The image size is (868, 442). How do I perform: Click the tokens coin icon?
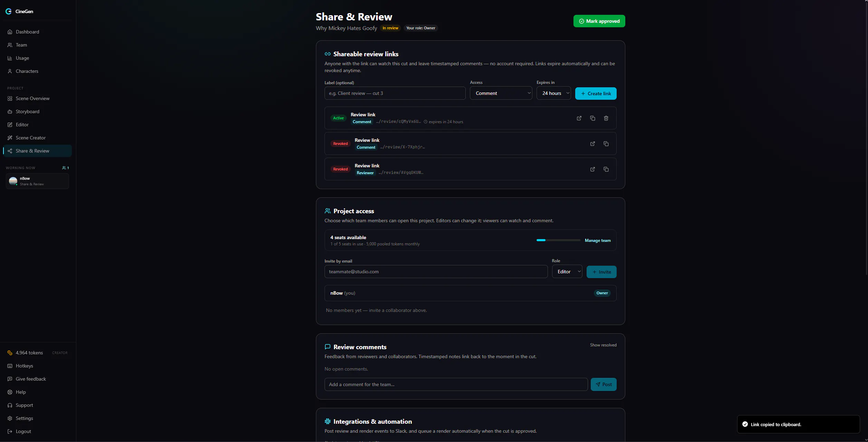tap(10, 353)
